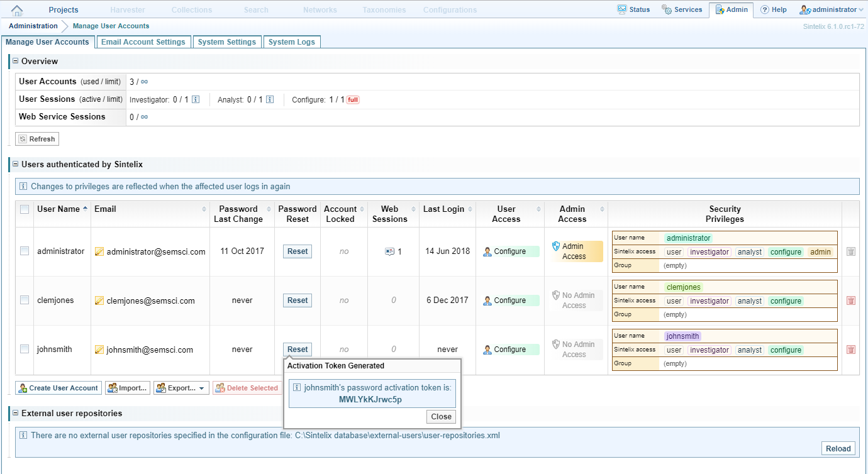868x474 pixels.
Task: Click clemjones green username tag
Action: point(684,287)
